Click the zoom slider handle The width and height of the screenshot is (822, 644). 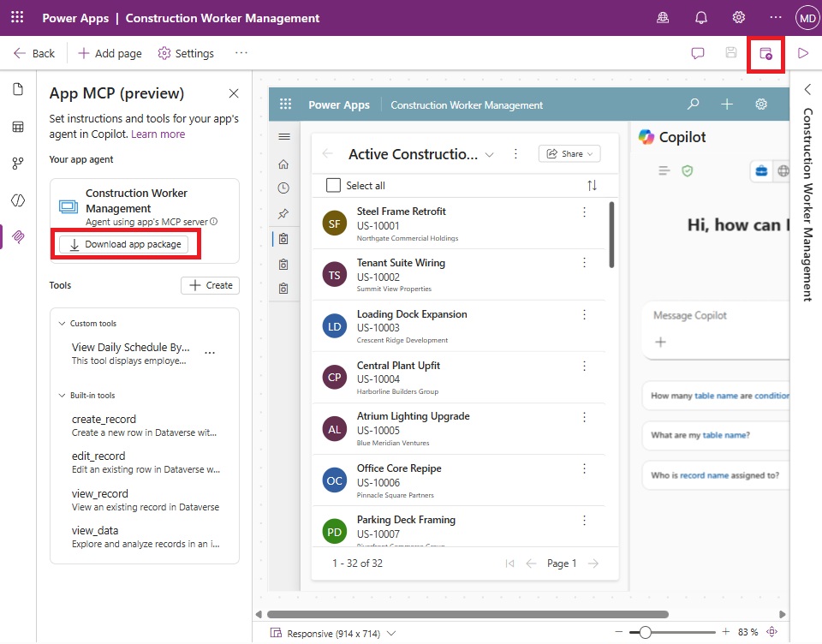pos(646,633)
